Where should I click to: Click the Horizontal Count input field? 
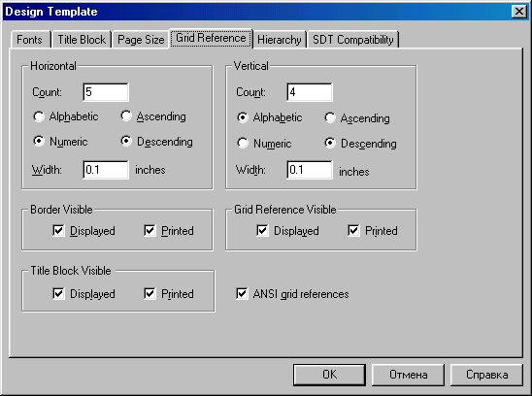(106, 92)
